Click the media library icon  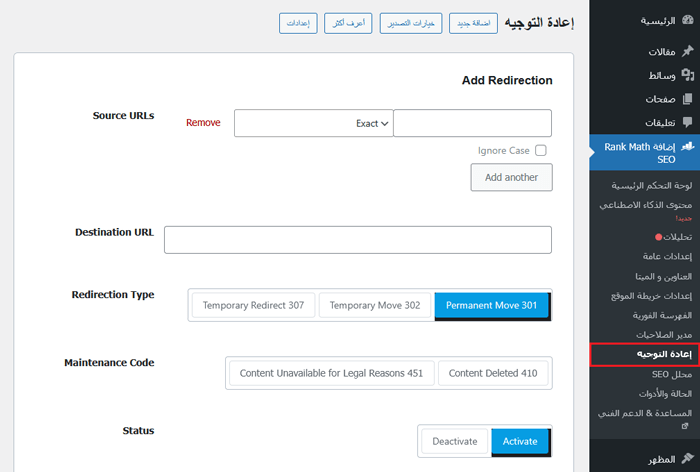688,75
